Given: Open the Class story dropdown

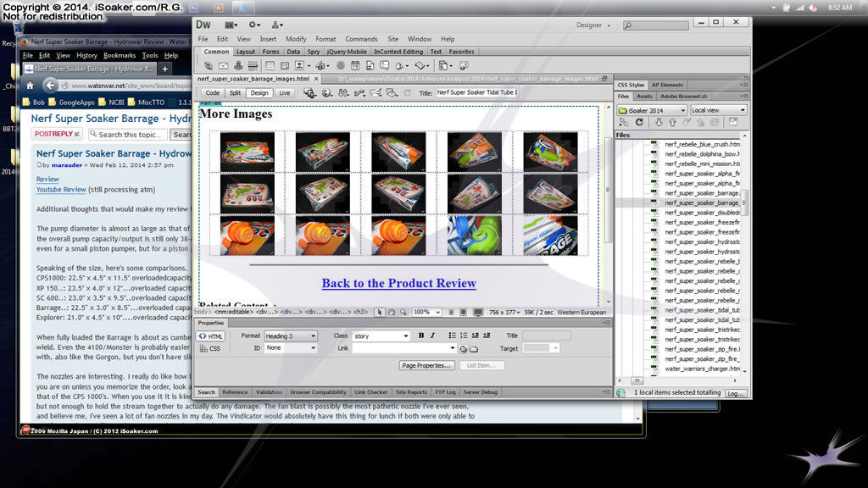Looking at the screenshot, I should pyautogui.click(x=381, y=335).
